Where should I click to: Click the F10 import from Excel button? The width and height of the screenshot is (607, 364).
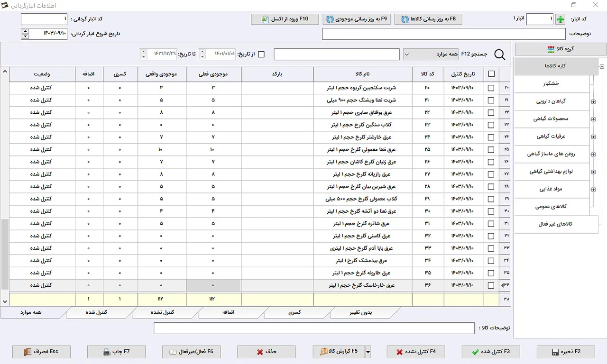pyautogui.click(x=285, y=19)
